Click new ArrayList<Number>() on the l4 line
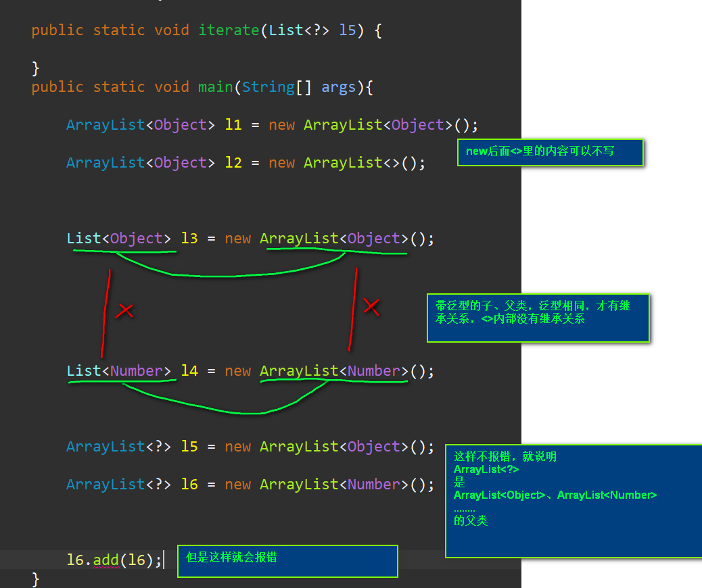 (x=329, y=371)
